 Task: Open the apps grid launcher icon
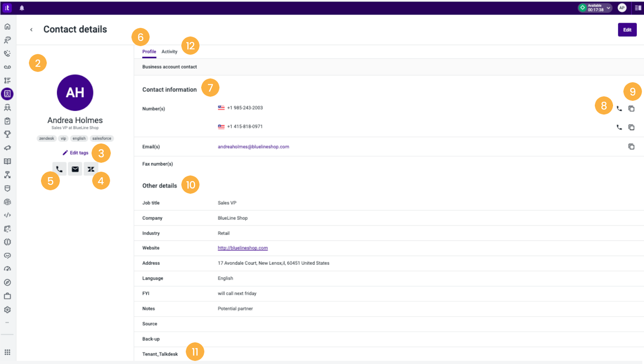coord(7,352)
